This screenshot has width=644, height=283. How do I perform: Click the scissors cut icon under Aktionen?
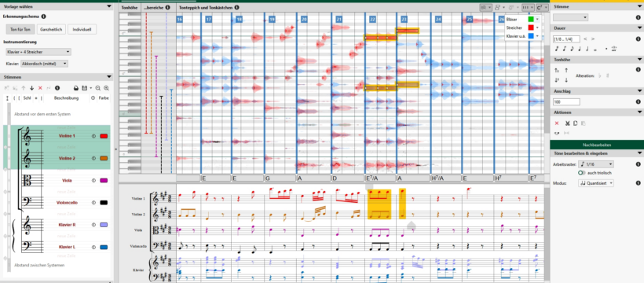point(567,123)
